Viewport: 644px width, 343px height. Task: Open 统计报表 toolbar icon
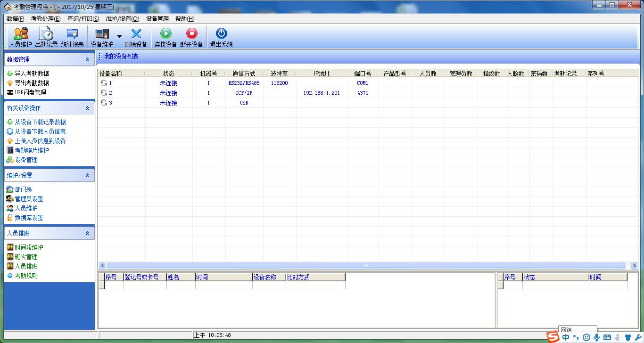pyautogui.click(x=72, y=33)
